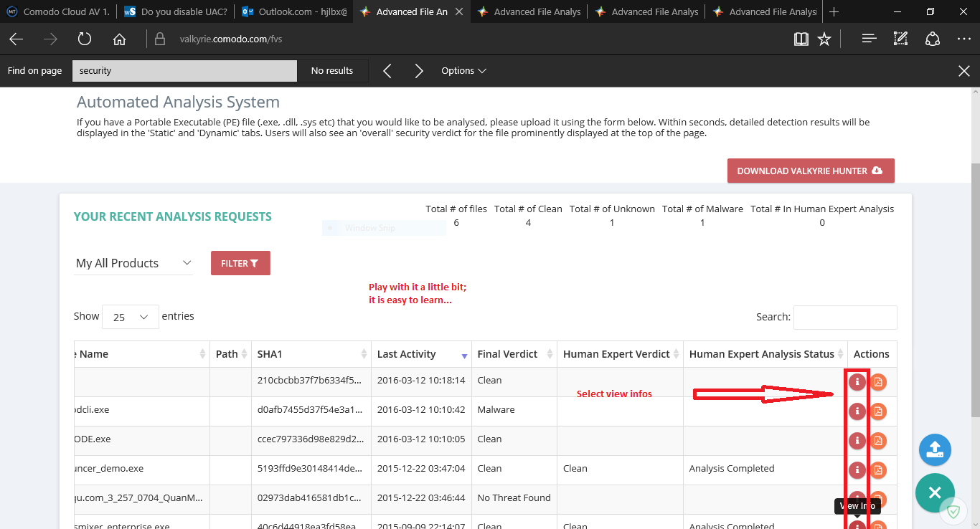Viewport: 980px width, 529px height.
Task: Go to browser home page
Action: [119, 39]
